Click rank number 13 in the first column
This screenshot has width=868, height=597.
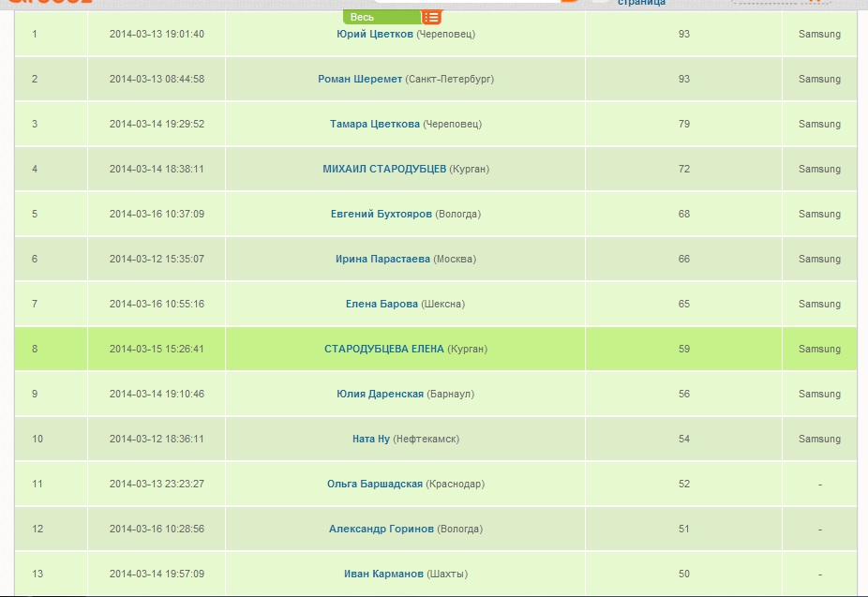(x=37, y=574)
